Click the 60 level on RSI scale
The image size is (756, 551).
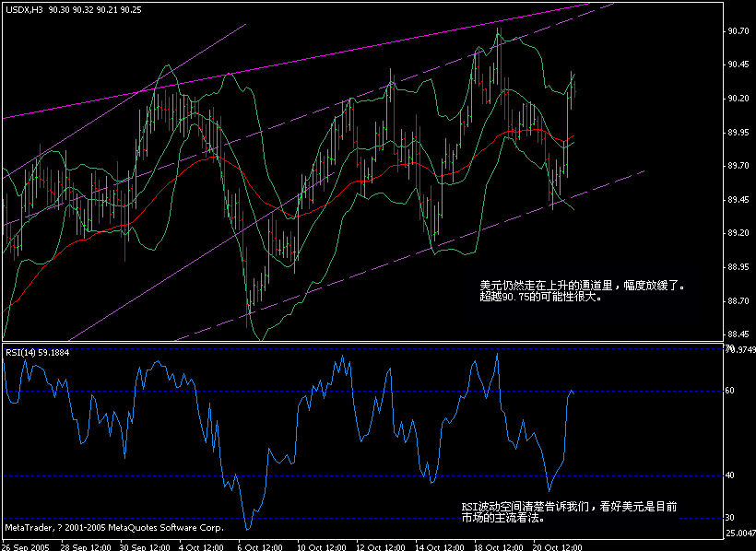pyautogui.click(x=730, y=391)
